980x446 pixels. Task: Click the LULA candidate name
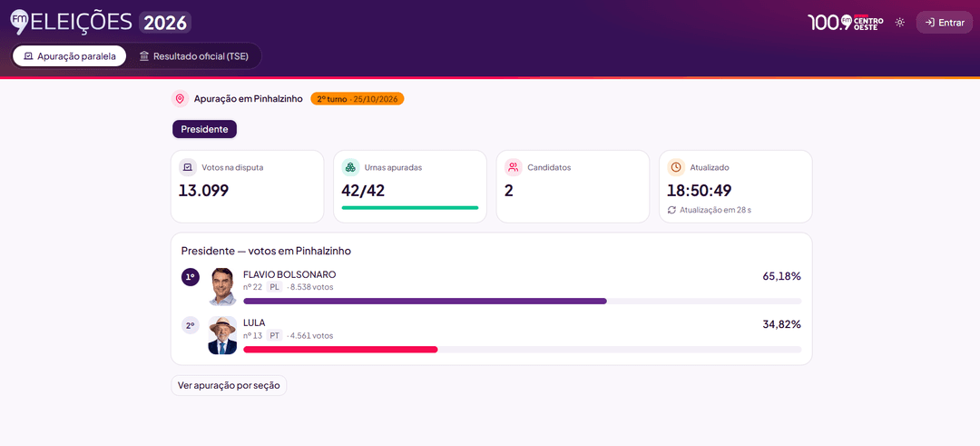[x=254, y=322]
